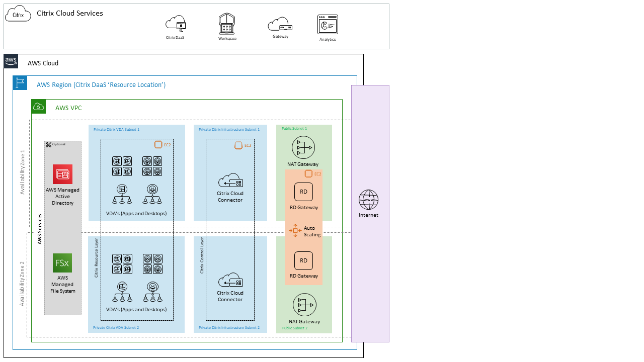Select "VDA's (Apps and Desktops)" text in Subnet 2
The height and width of the screenshot is (362, 644).
pyautogui.click(x=136, y=310)
